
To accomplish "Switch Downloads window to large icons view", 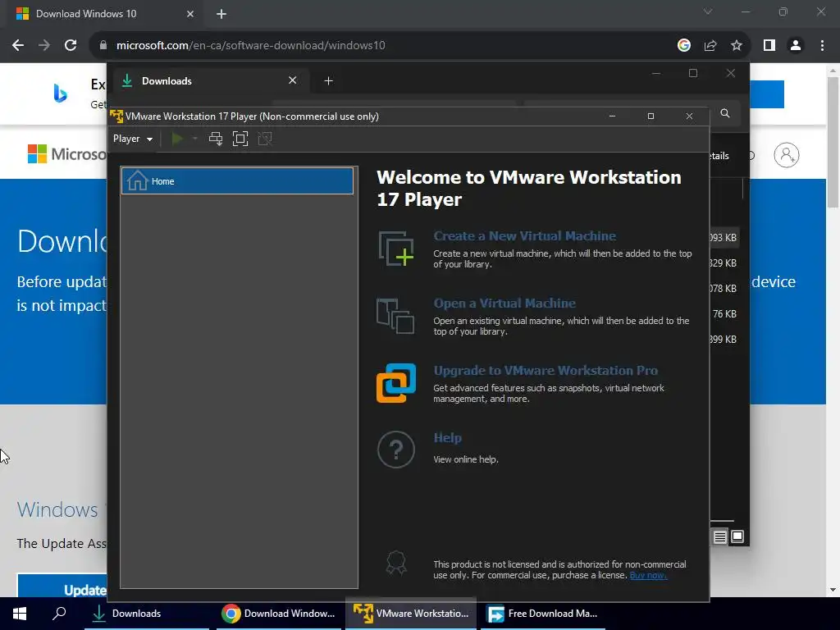I will 737,536.
